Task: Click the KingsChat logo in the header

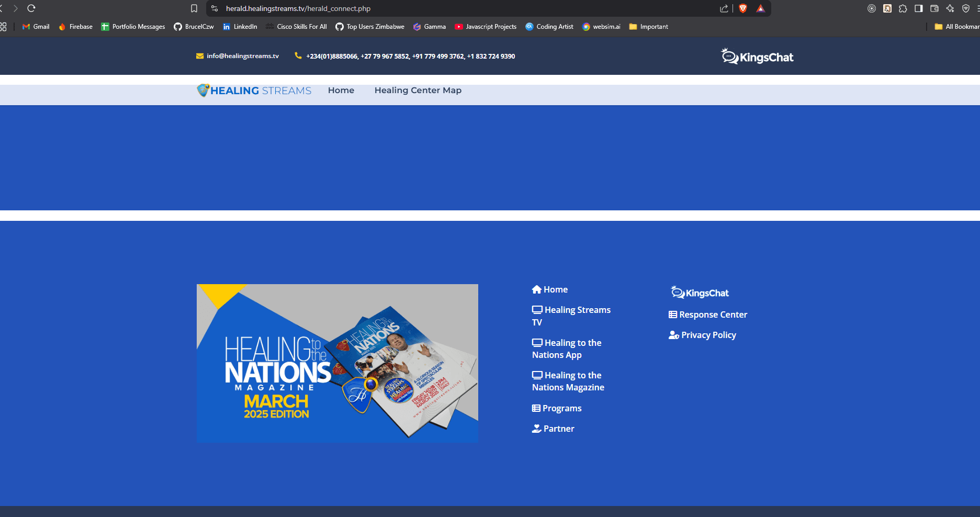Action: pyautogui.click(x=757, y=56)
